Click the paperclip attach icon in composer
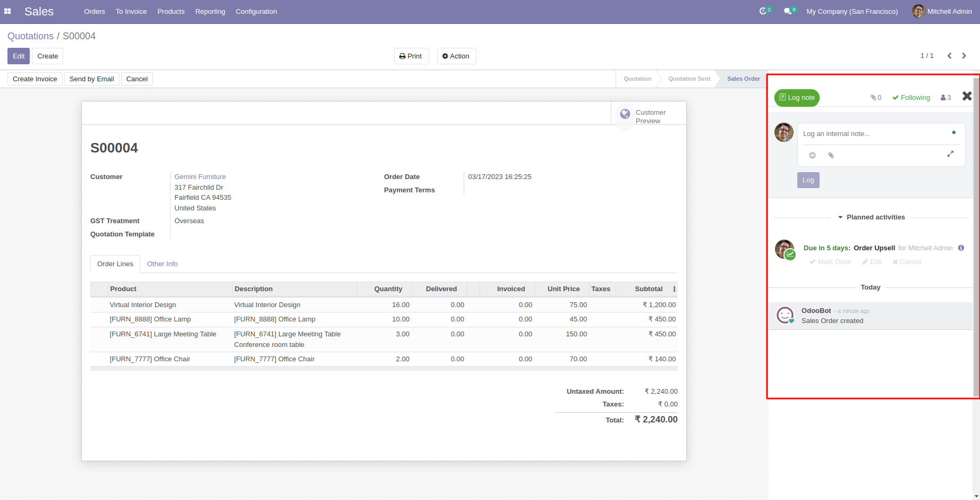980x500 pixels. [x=831, y=155]
